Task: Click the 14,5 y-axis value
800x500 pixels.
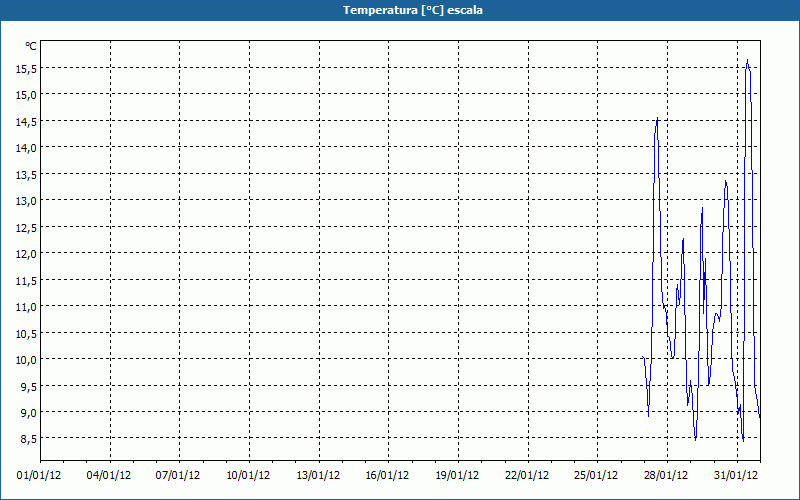Action: tap(27, 121)
